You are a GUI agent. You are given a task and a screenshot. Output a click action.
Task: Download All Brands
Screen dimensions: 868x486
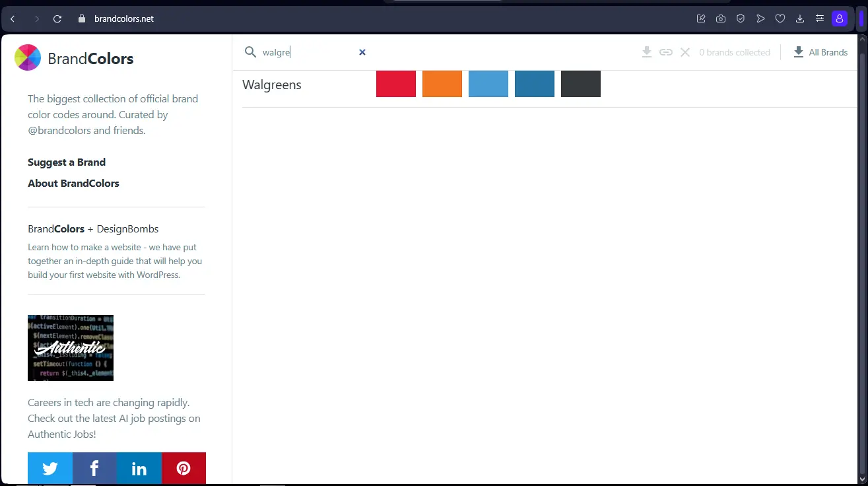pos(820,52)
